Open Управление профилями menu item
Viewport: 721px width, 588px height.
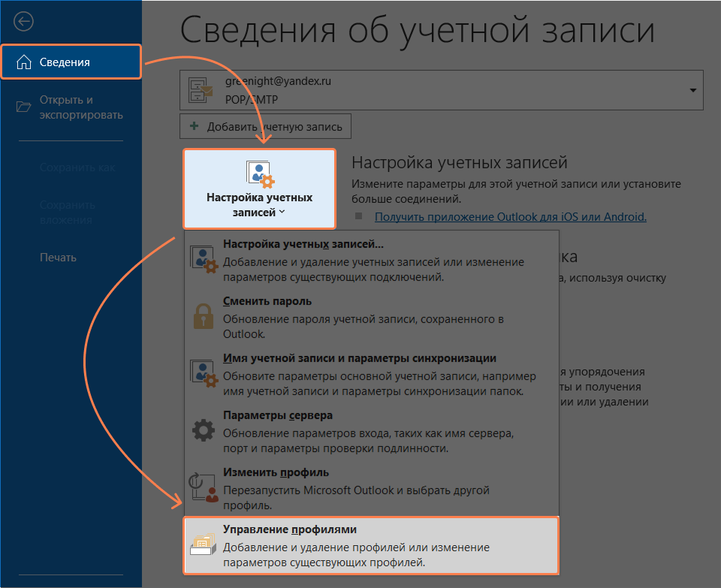(289, 529)
